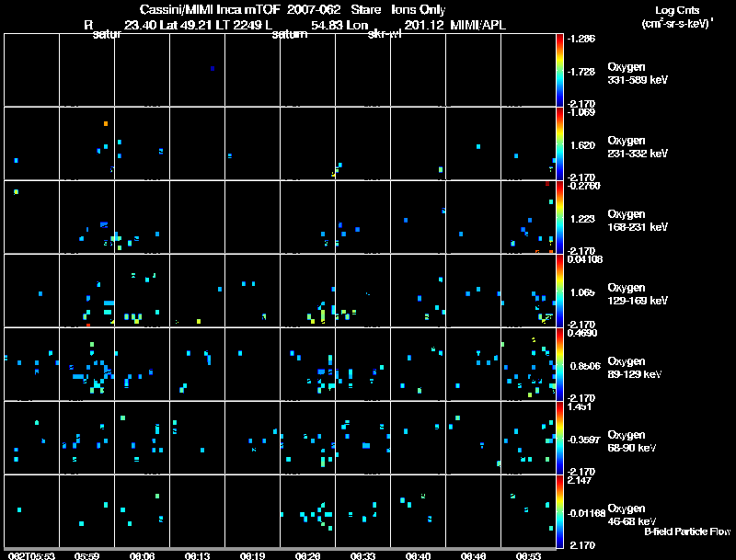736x560 pixels.
Task: Click the Oxygen 331-589 keV color bar
Action: pos(559,70)
